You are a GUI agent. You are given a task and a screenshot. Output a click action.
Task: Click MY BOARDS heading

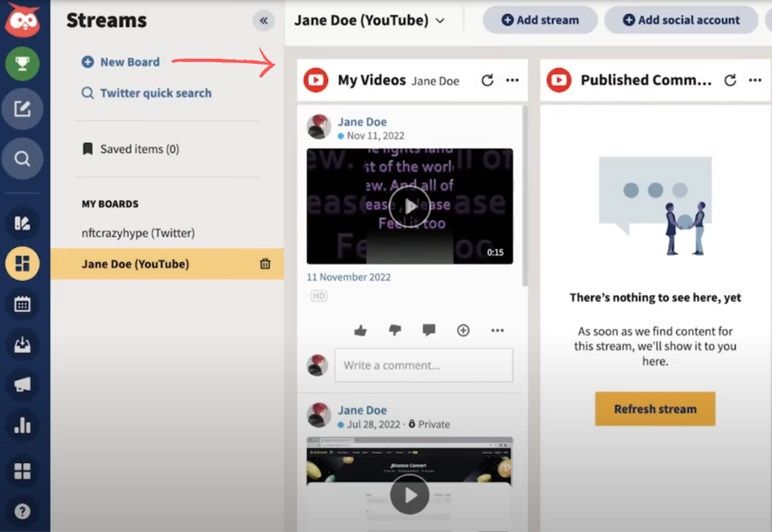coord(110,203)
